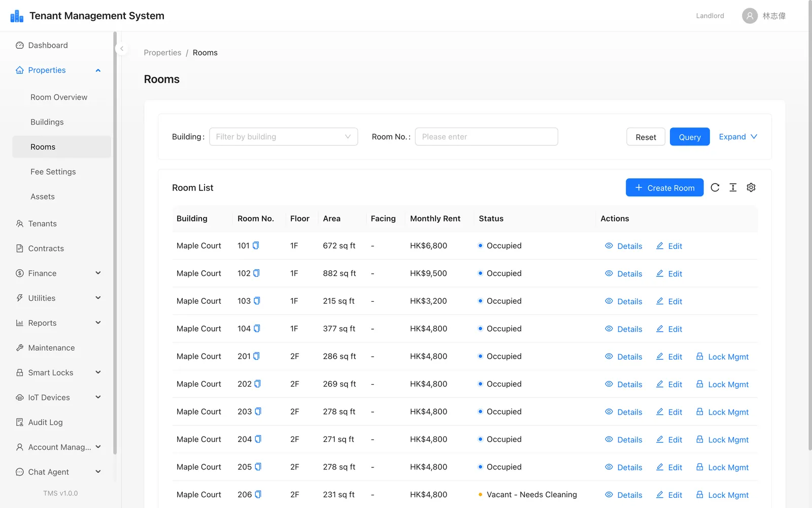The height and width of the screenshot is (508, 812).
Task: Open Lock Mgmt for room 202
Action: click(x=722, y=384)
